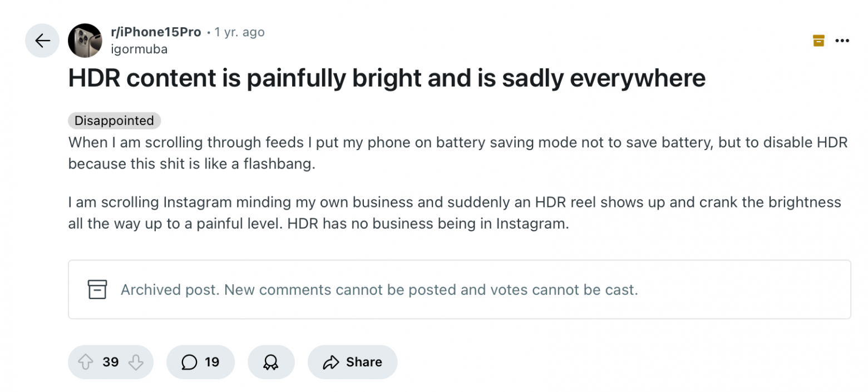Screen dimensions: 868x392
Task: Click the 1 yr. ago timestamp
Action: pos(240,32)
